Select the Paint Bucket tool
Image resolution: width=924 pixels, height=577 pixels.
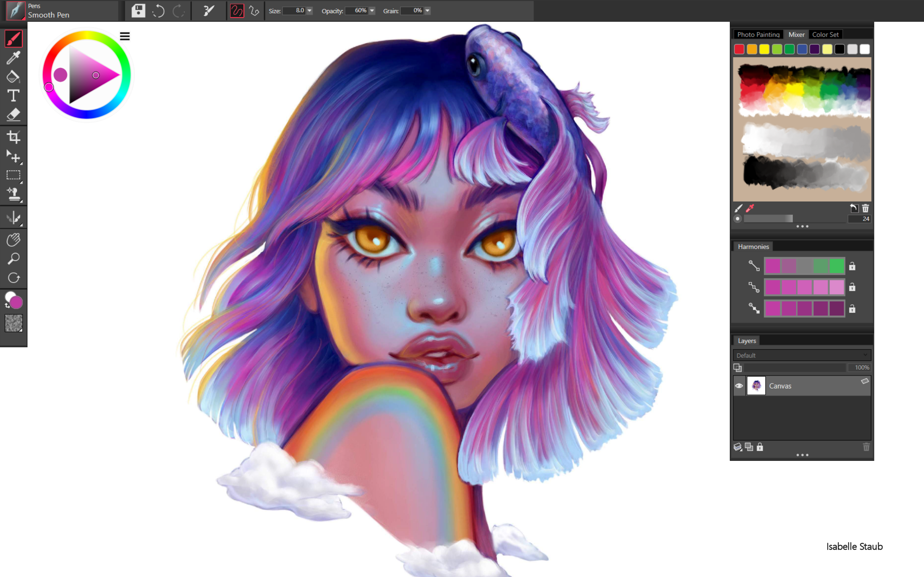(14, 77)
